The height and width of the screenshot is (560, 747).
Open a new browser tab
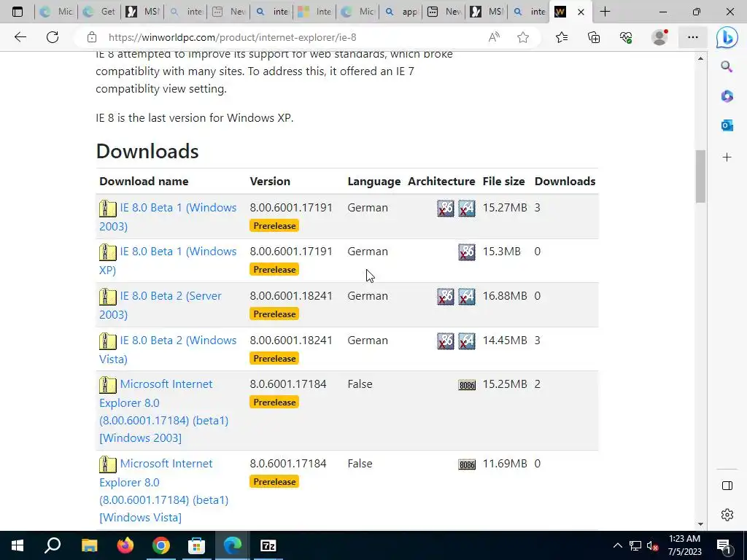pyautogui.click(x=605, y=12)
